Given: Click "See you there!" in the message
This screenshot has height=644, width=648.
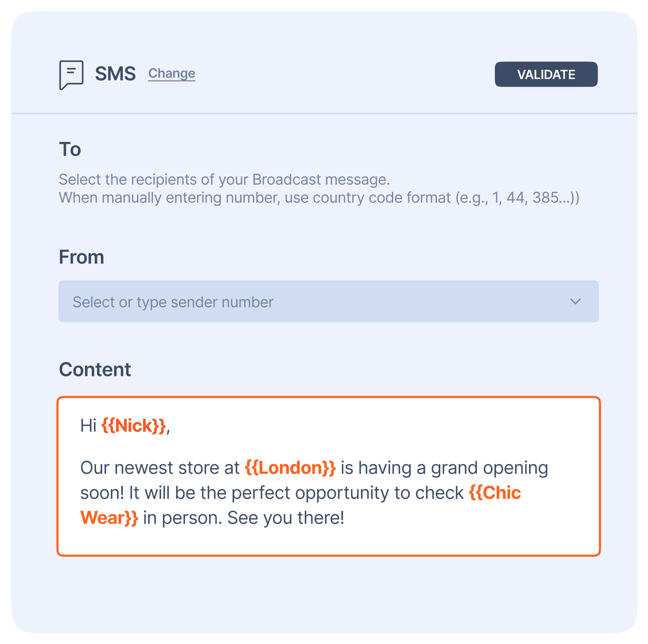Looking at the screenshot, I should pyautogui.click(x=285, y=518).
